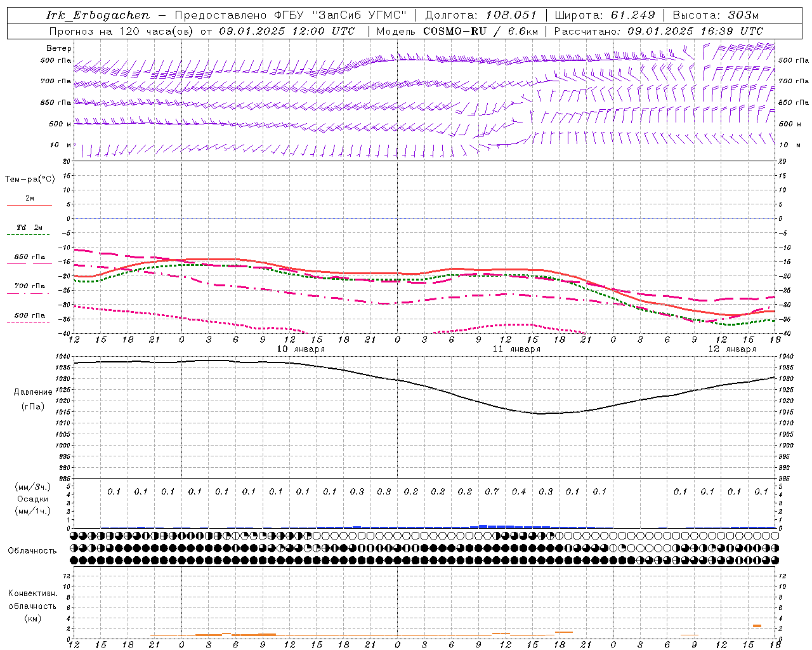The height and width of the screenshot is (650, 812).
Task: Click the 'Осадки' precipitation label
Action: [x=33, y=499]
